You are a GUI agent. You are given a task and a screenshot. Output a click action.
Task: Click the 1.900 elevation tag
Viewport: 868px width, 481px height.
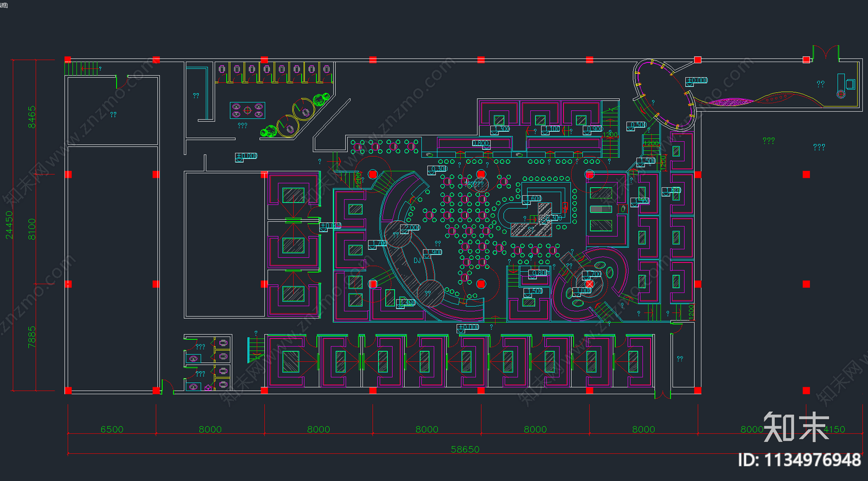tap(432, 253)
